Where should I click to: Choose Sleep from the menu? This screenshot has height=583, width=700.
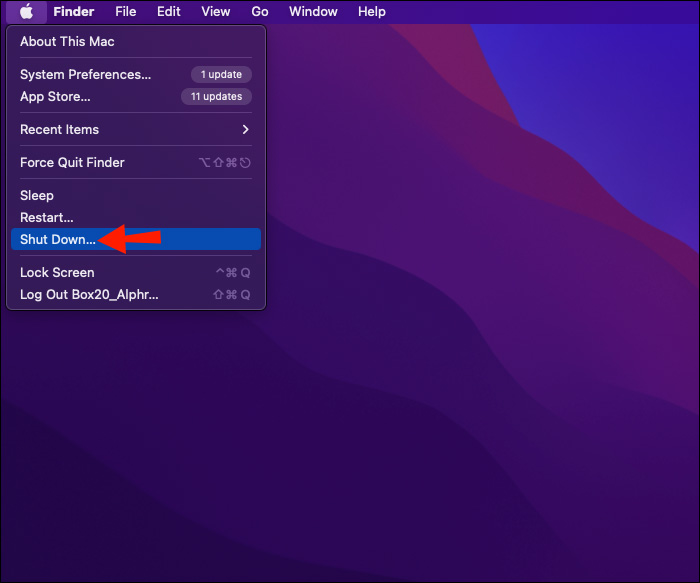pyautogui.click(x=136, y=196)
